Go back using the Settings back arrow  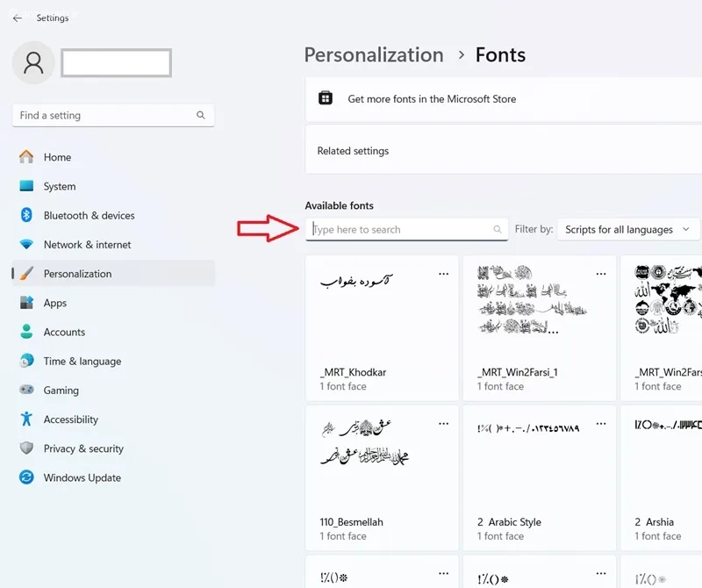click(17, 18)
